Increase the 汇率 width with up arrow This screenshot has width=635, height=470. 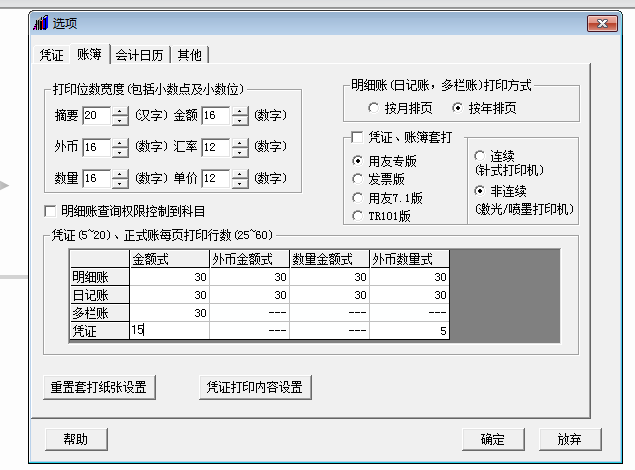click(240, 142)
